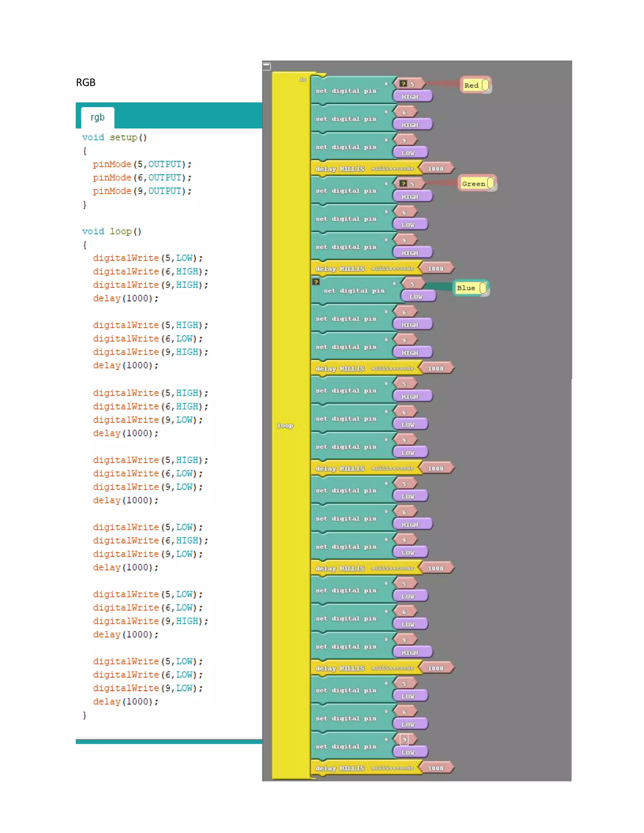Click the question-mark icon beside the Red comment

pyautogui.click(x=403, y=84)
